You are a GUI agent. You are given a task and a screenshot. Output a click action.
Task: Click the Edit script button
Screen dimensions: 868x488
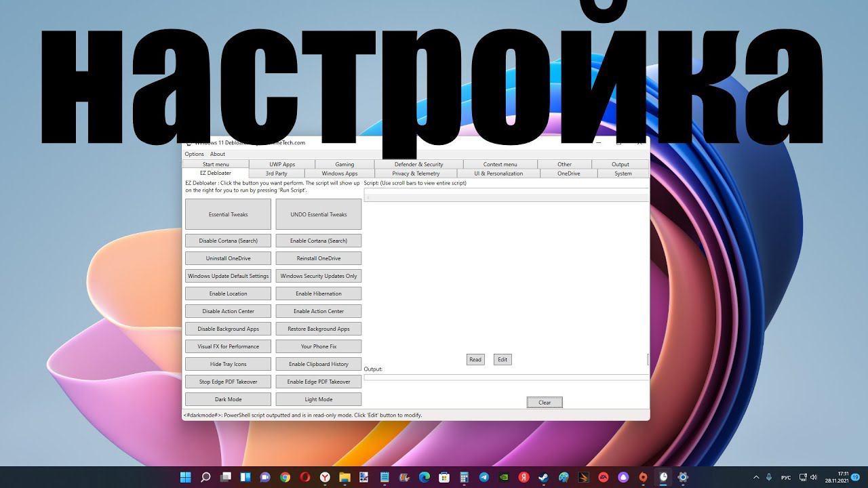point(502,359)
